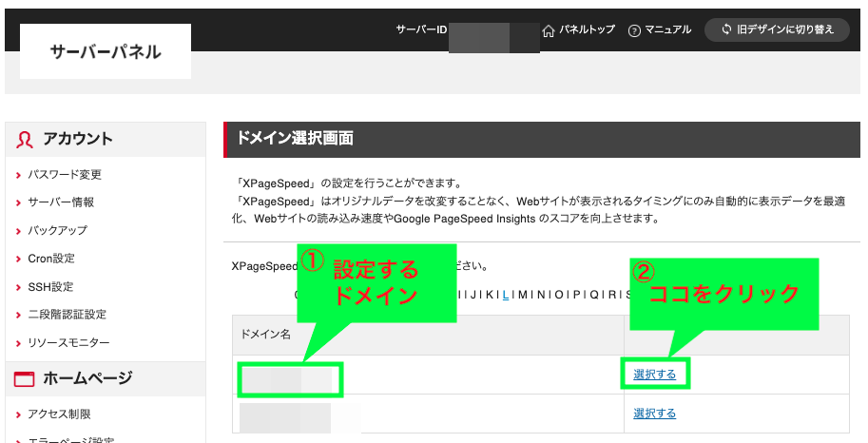Select SSH設定 in the sidebar

[50, 287]
